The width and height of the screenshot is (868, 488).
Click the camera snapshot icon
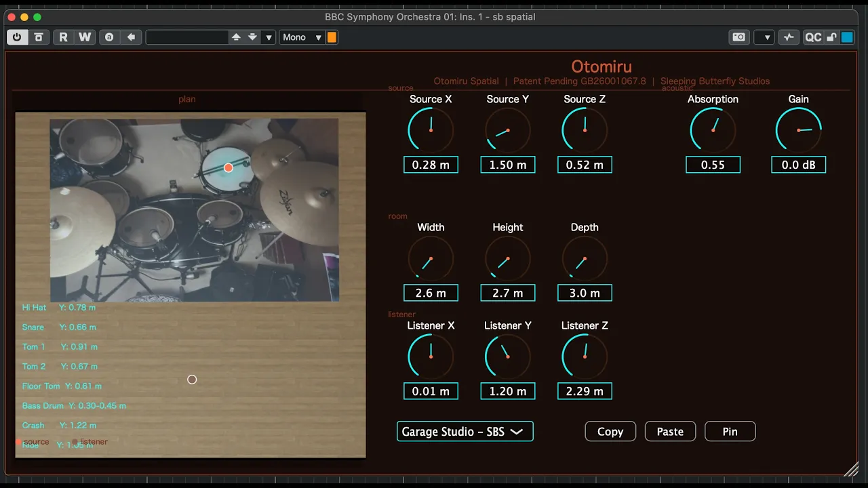(x=739, y=37)
